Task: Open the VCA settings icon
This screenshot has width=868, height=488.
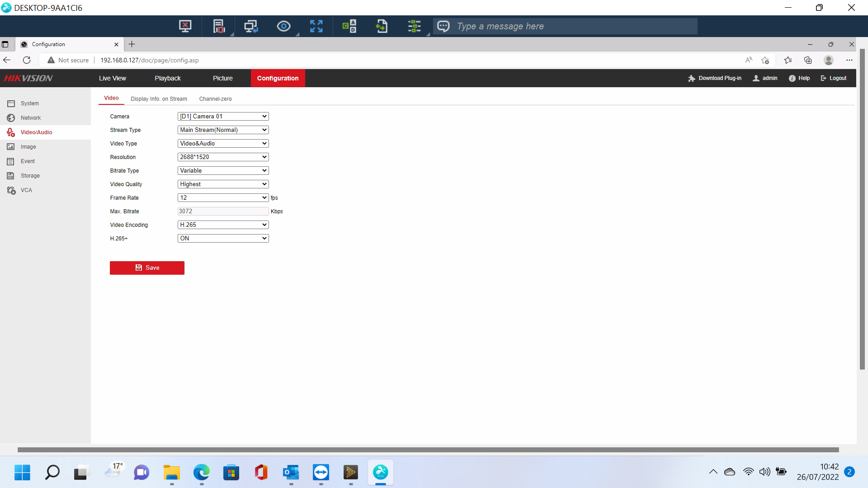Action: tap(11, 190)
